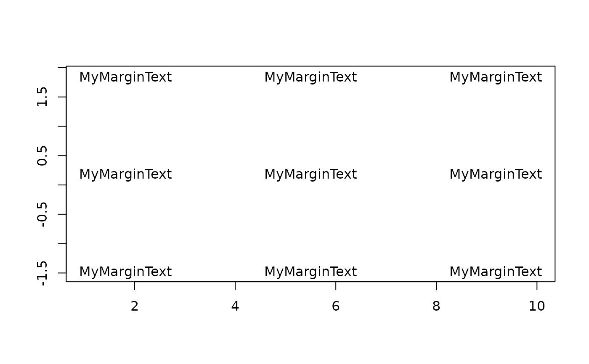Select y-axis tick label 0.5

pyautogui.click(x=42, y=156)
